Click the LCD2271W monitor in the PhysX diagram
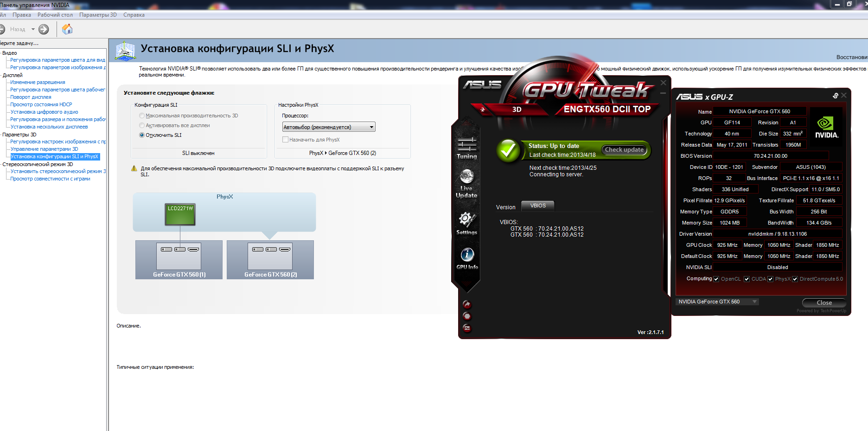 pyautogui.click(x=180, y=214)
